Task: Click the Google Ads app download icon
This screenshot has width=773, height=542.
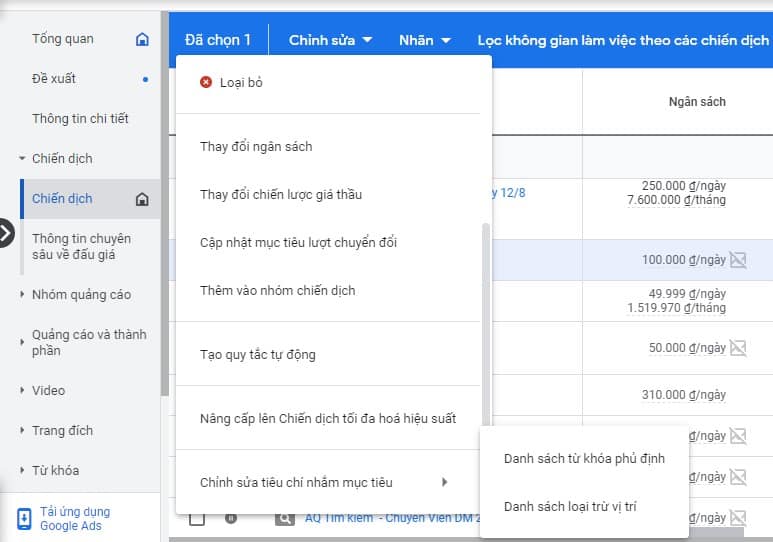Action: tap(24, 519)
